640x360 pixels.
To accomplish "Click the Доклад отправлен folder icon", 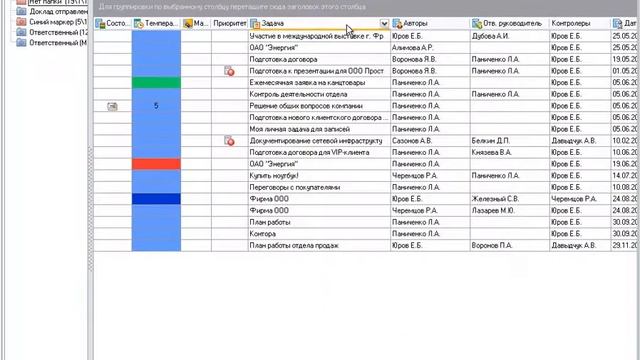I will pyautogui.click(x=21, y=11).
